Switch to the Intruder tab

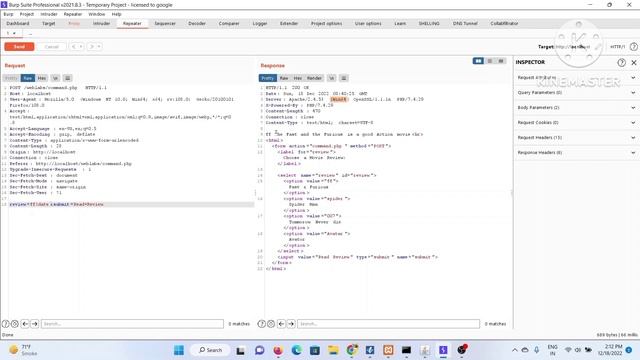[x=102, y=24]
